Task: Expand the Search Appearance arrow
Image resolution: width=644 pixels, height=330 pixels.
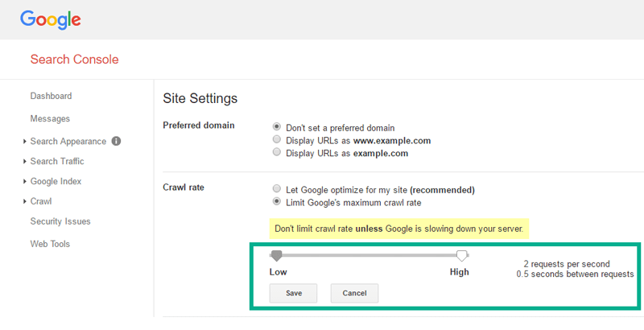Action: [25, 142]
